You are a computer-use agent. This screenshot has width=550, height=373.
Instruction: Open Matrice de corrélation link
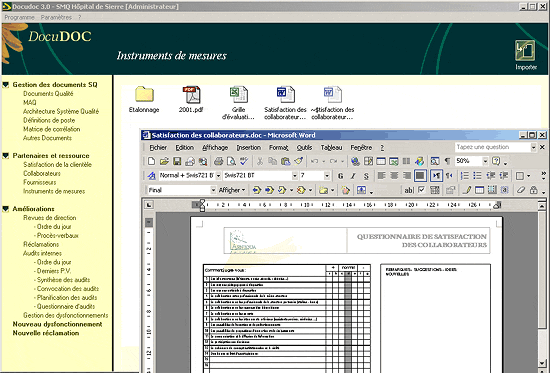[x=52, y=129]
